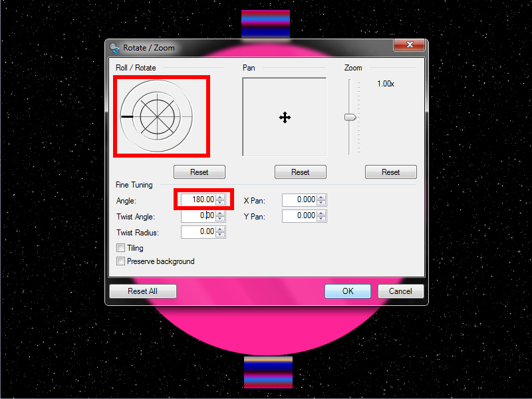The height and width of the screenshot is (399, 532).
Task: Toggle the Preserve background checkbox
Action: (121, 261)
